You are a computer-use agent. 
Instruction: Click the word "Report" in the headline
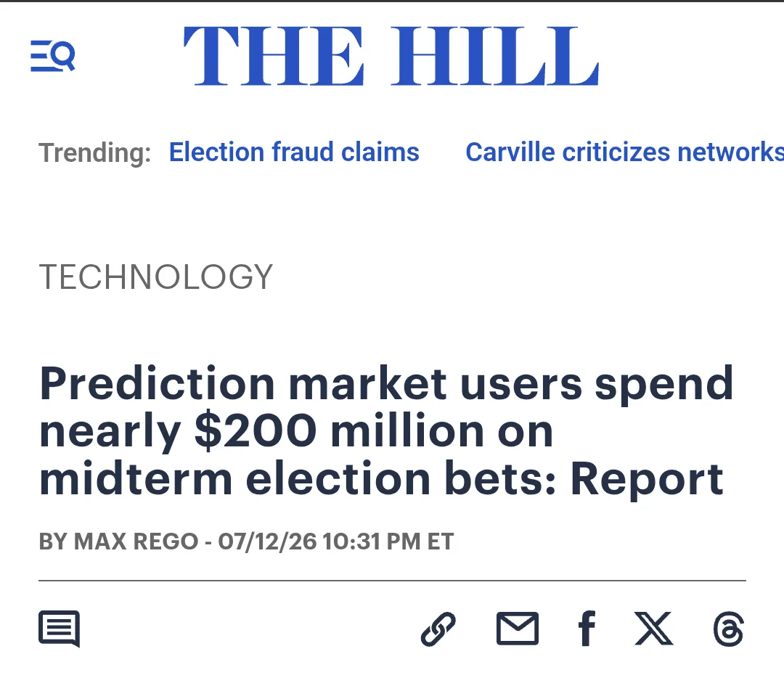point(647,480)
